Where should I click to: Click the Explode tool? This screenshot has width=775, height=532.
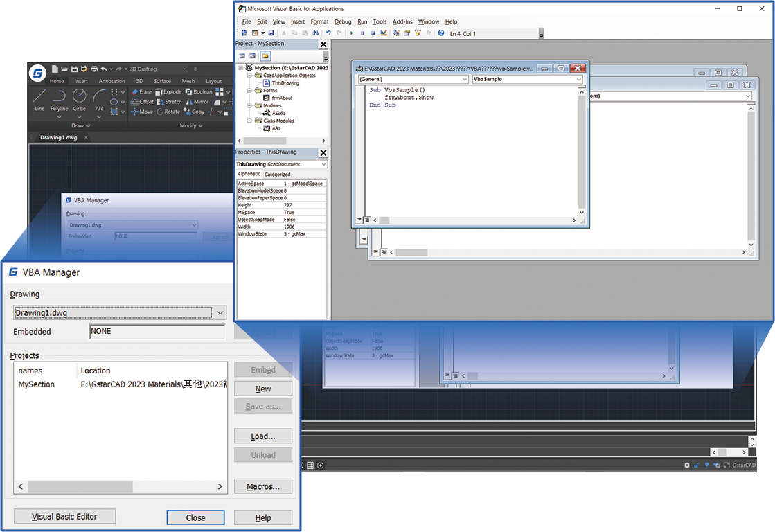pyautogui.click(x=168, y=92)
